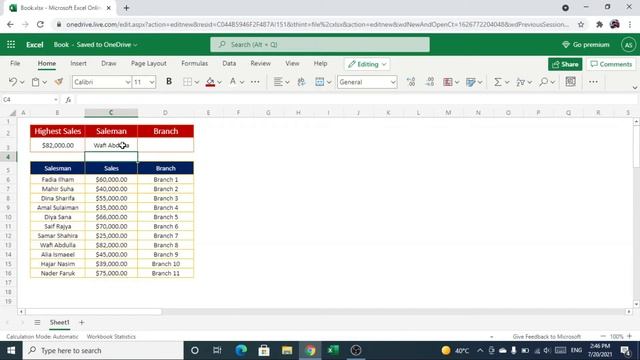Click the Add-ins icon in ribbon
Viewport: 640px width, 360px height.
tap(571, 82)
